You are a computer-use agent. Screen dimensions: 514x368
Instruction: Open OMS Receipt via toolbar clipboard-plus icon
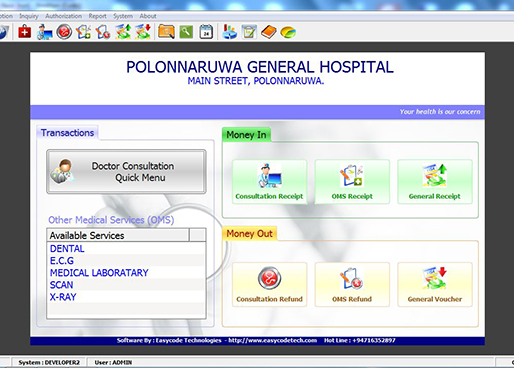point(83,32)
